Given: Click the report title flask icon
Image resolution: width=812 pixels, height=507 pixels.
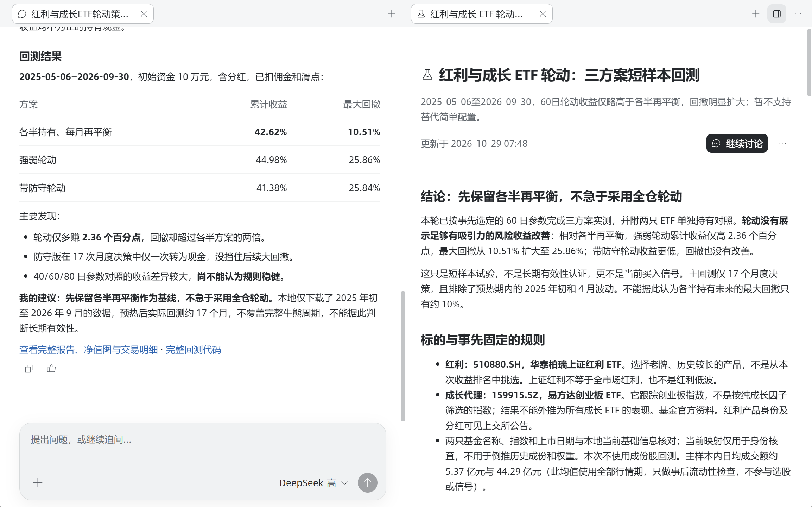Looking at the screenshot, I should (427, 75).
